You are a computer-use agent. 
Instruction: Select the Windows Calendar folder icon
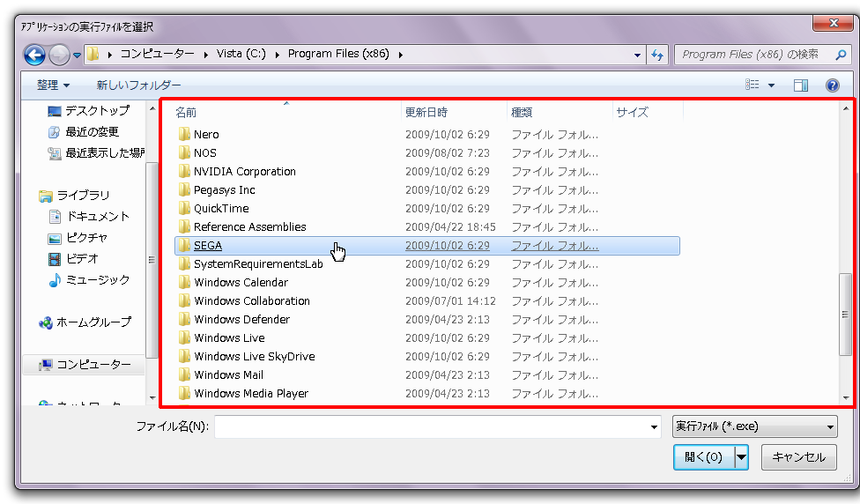click(x=184, y=283)
